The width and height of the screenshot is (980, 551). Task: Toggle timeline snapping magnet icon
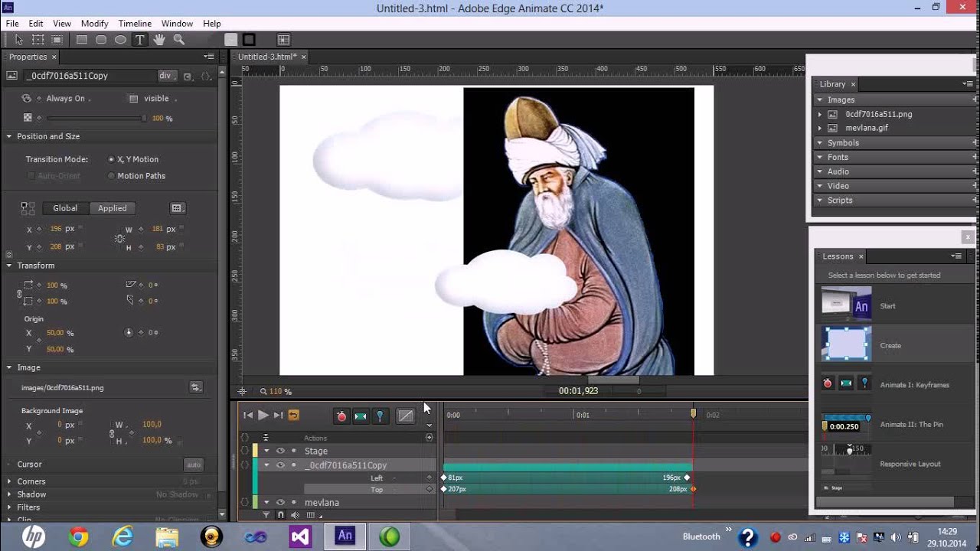[x=280, y=515]
